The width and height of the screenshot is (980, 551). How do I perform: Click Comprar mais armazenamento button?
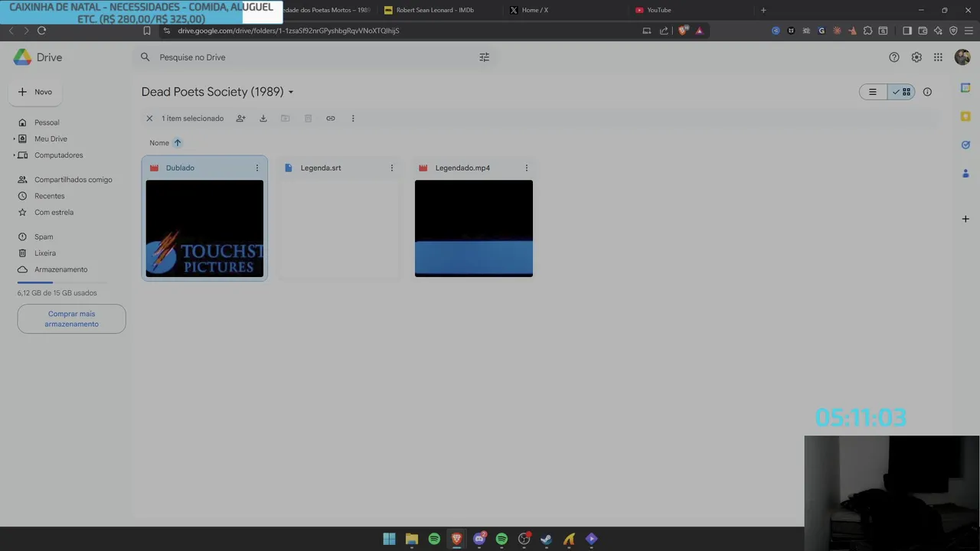(71, 319)
